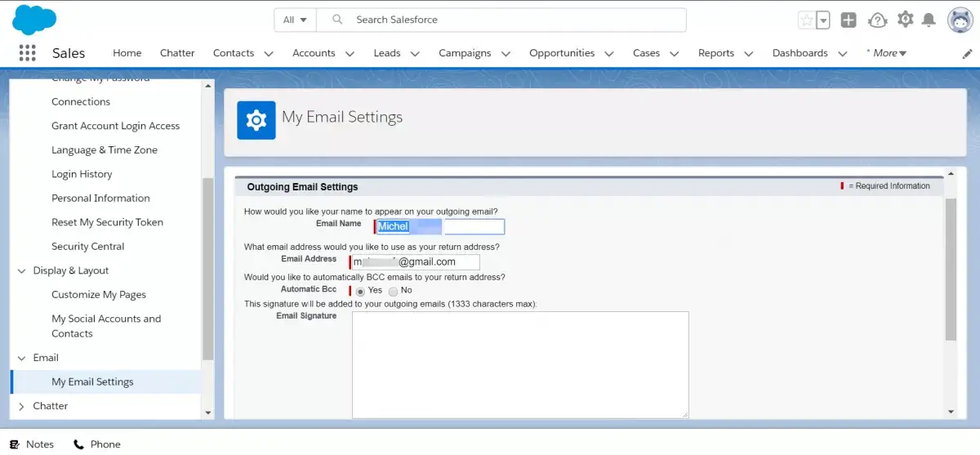This screenshot has width=980, height=455.
Task: Open the Contacts tab
Action: (234, 53)
